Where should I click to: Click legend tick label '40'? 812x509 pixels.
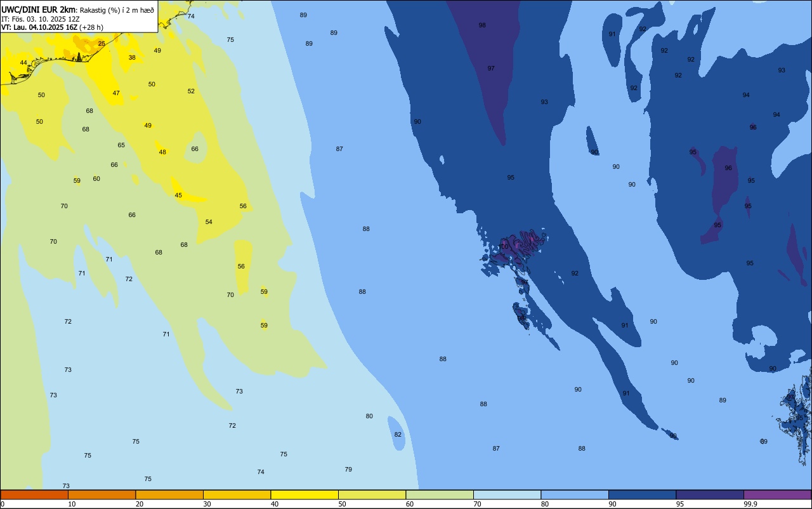tap(275, 504)
